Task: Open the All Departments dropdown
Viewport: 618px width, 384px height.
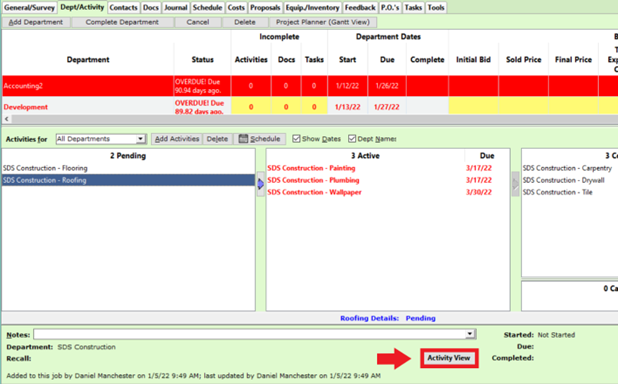Action: coord(140,139)
